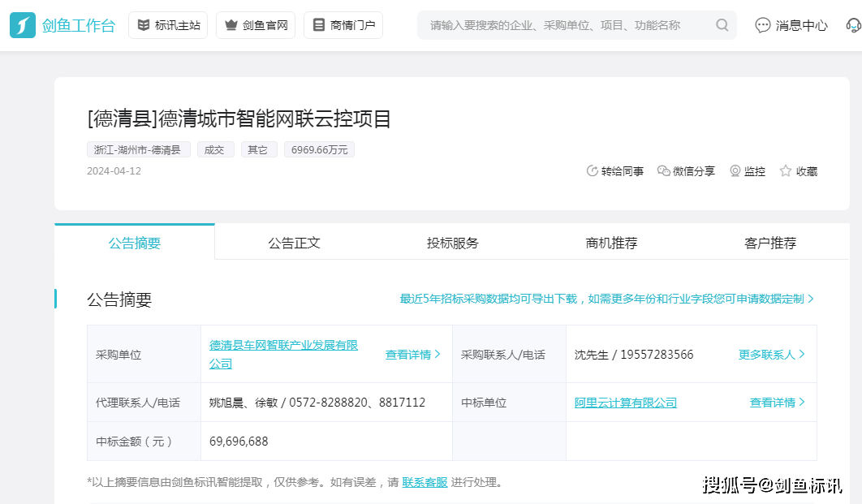Switch to the 公告正文 tab

coord(294,243)
